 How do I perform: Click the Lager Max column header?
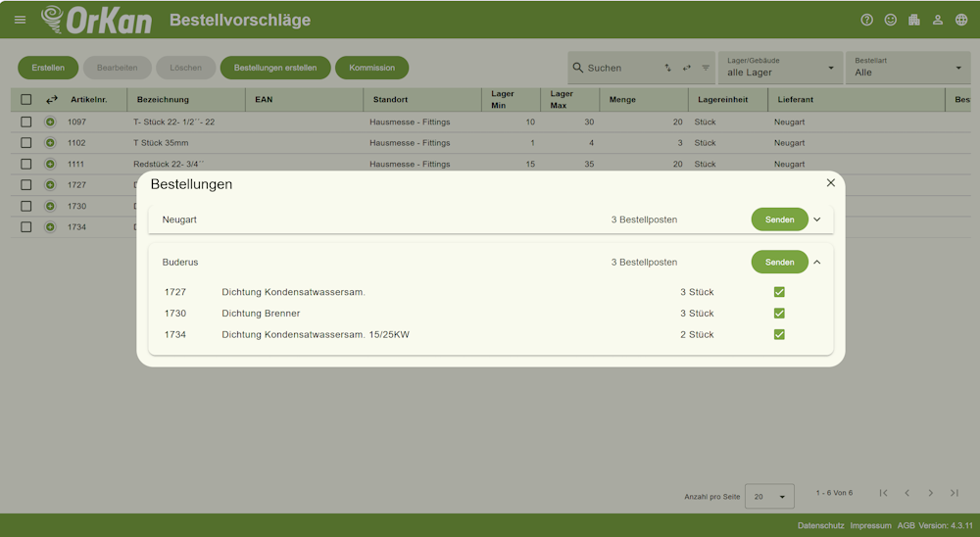pyautogui.click(x=562, y=99)
